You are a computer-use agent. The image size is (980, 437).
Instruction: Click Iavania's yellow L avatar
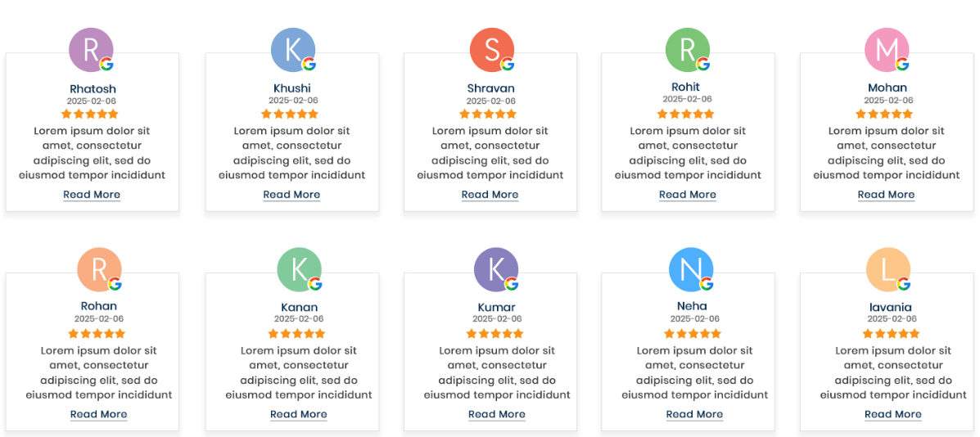pos(887,268)
